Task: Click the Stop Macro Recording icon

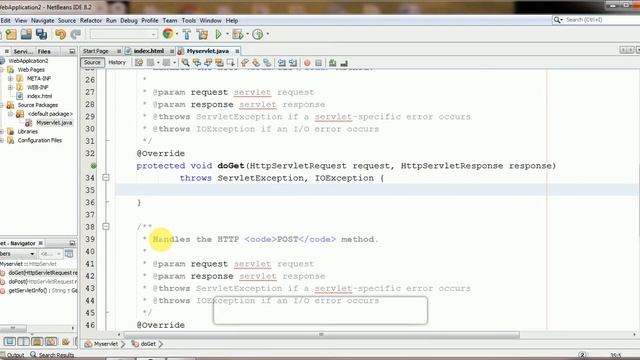Action: [x=318, y=63]
